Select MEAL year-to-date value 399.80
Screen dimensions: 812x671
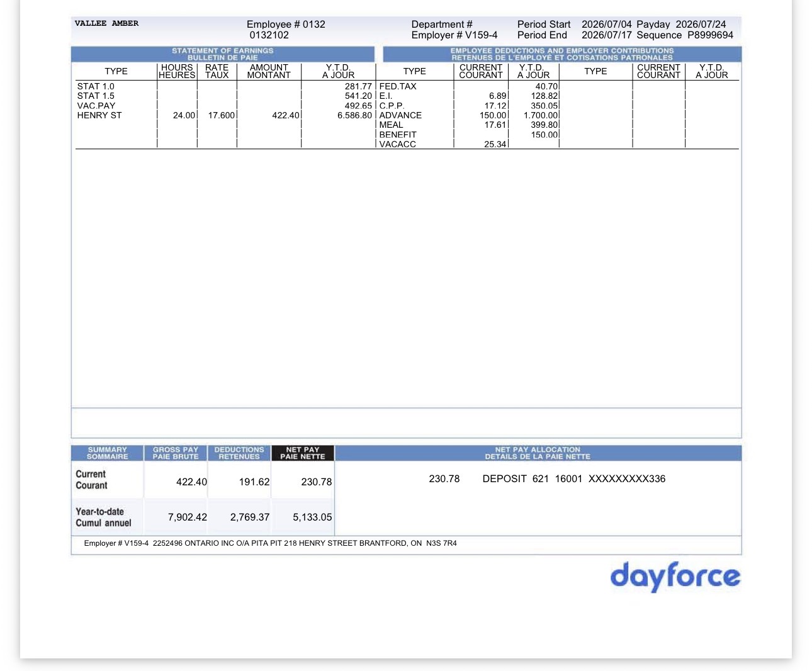pos(544,125)
